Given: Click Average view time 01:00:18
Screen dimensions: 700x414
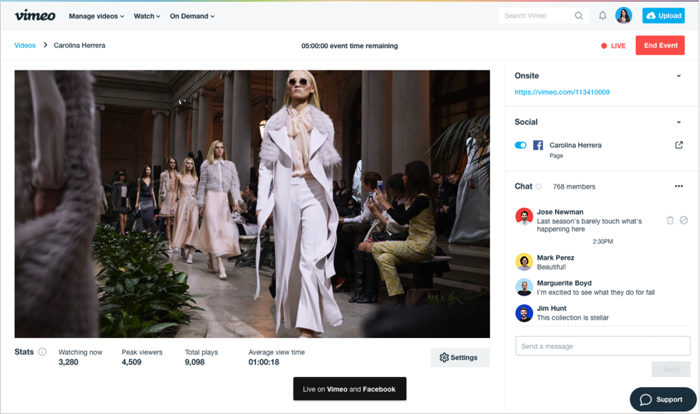Looking at the screenshot, I should pyautogui.click(x=264, y=362).
